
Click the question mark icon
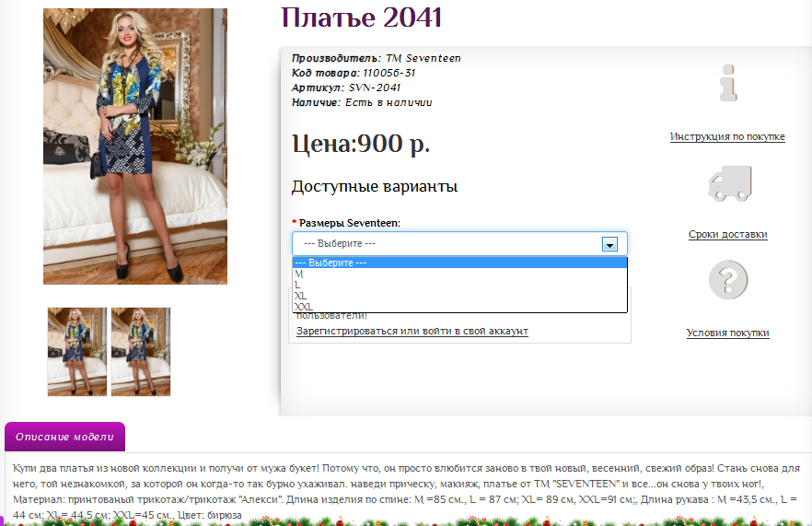[728, 280]
